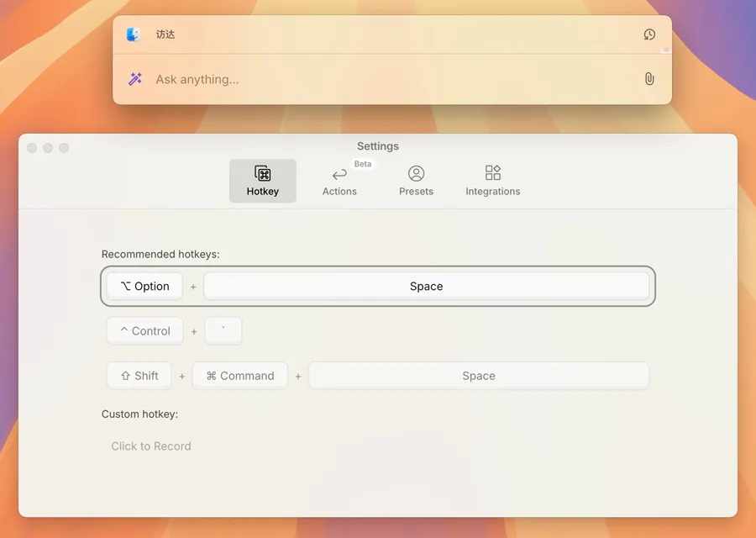This screenshot has height=538, width=756.
Task: Click 'Click to Record' custom hotkey field
Action: tap(151, 446)
